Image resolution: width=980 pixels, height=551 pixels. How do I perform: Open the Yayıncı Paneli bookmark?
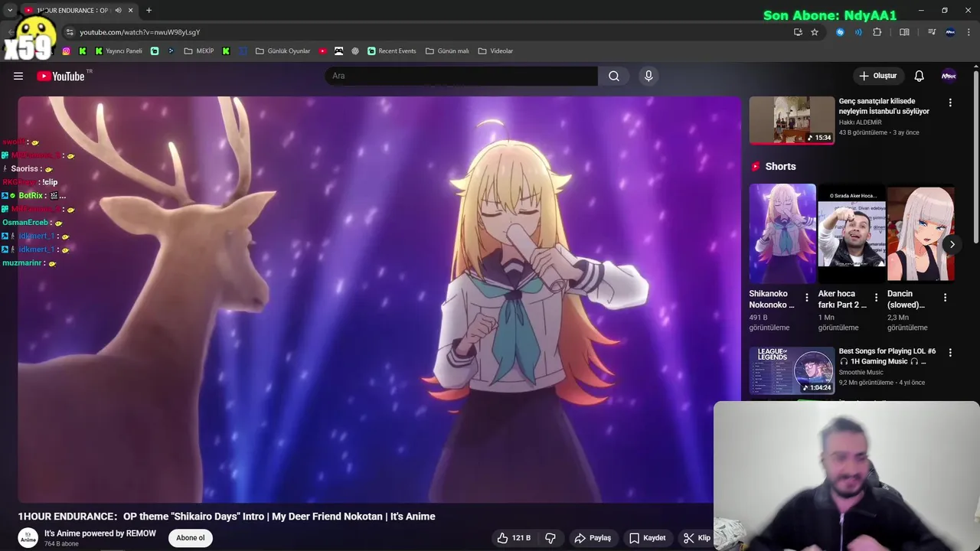tap(119, 51)
